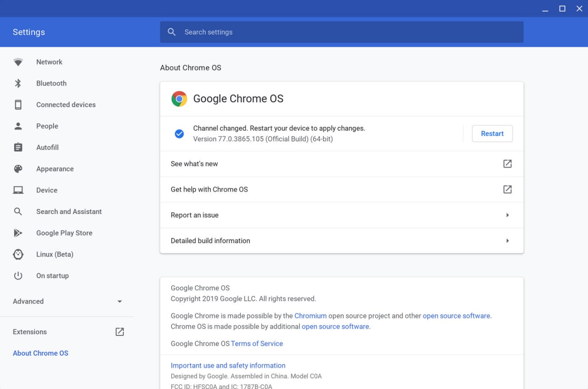This screenshot has height=389, width=588.
Task: Close the Settings window
Action: [x=579, y=9]
